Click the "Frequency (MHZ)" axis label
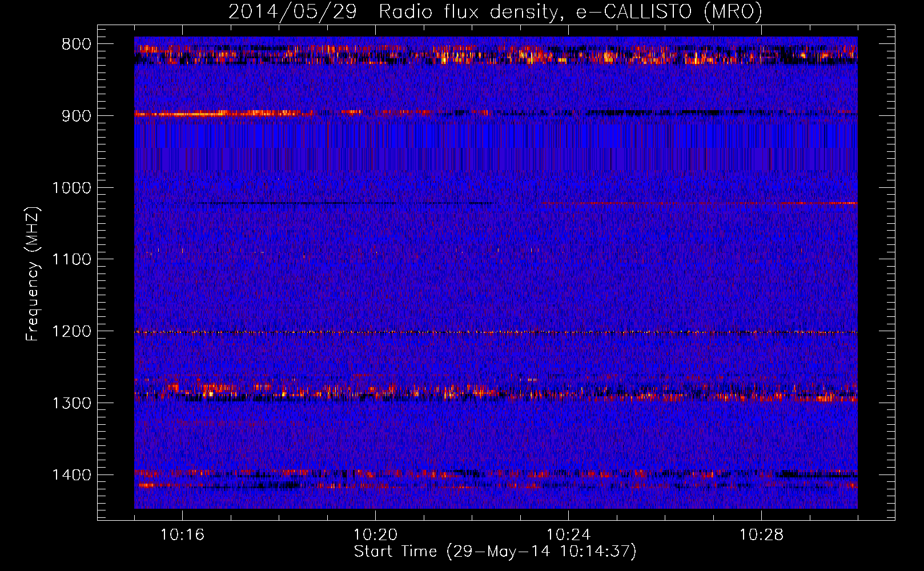 coord(33,274)
